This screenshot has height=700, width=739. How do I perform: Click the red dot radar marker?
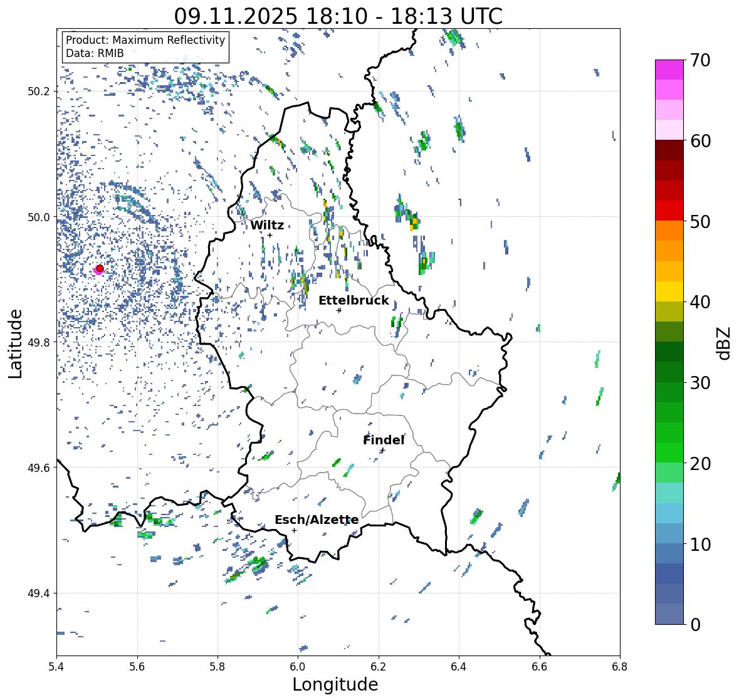coord(100,268)
